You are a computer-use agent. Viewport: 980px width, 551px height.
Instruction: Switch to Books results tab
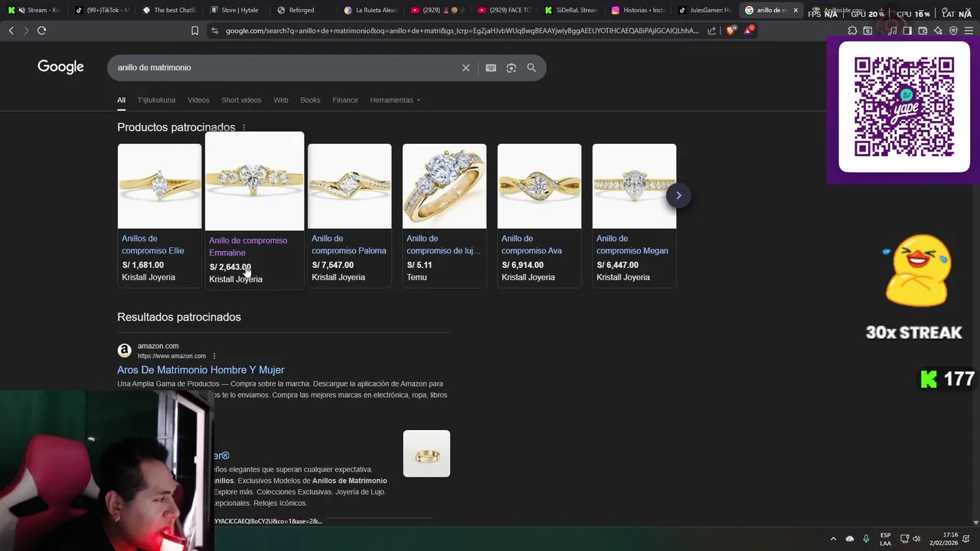(x=310, y=100)
